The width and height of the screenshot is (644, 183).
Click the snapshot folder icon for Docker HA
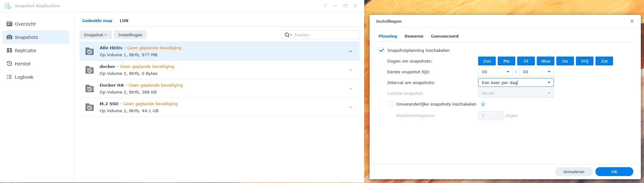click(90, 88)
